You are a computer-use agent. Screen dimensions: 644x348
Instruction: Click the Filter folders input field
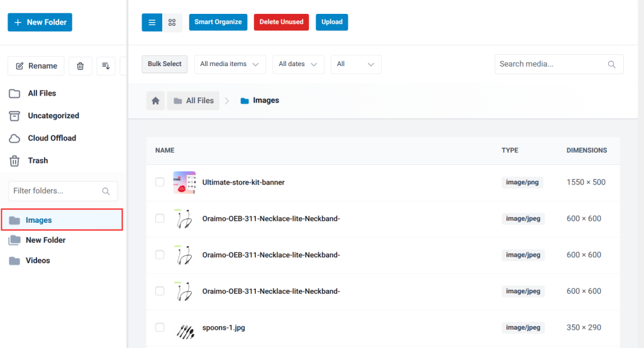point(63,191)
